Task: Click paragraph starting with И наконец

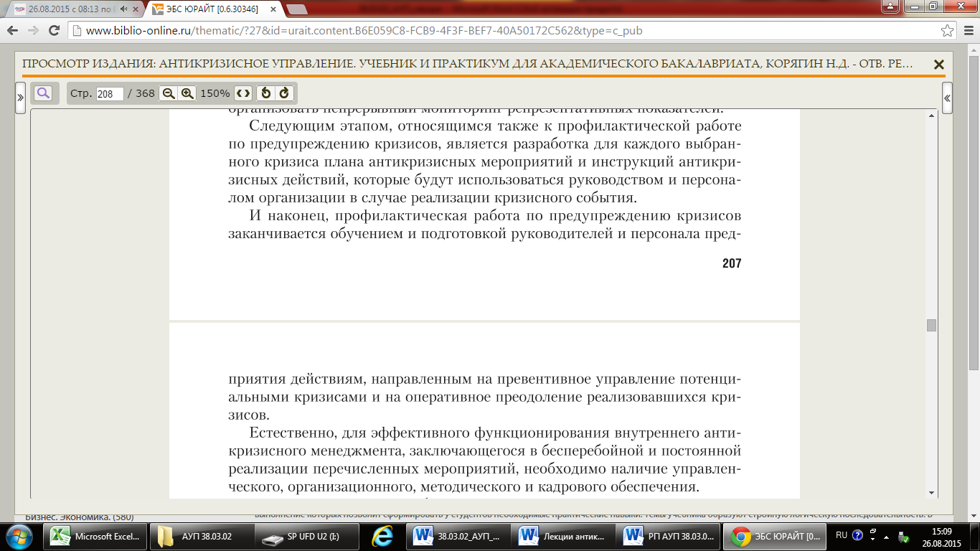Action: click(x=484, y=225)
